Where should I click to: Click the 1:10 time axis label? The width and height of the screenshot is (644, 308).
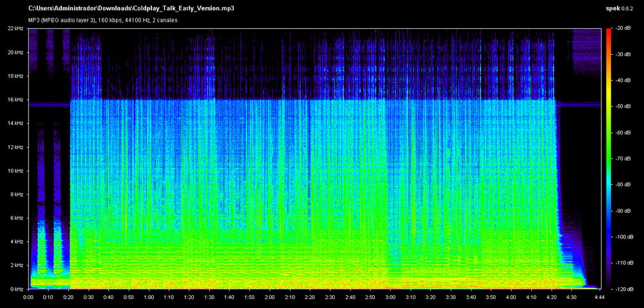coord(169,296)
